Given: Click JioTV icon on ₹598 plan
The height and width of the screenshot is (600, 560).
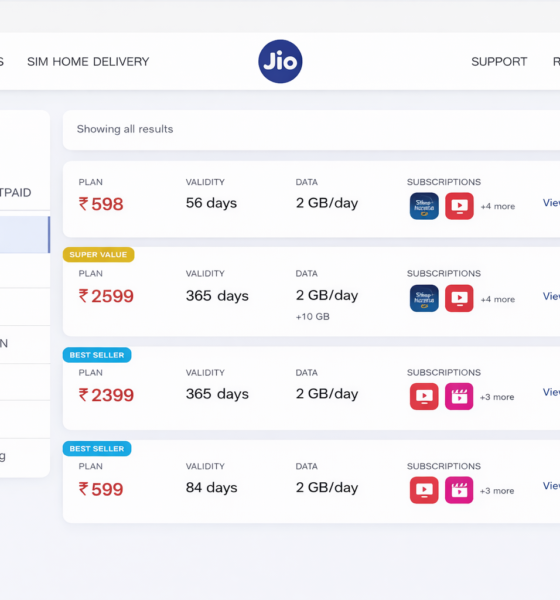Looking at the screenshot, I should (459, 206).
